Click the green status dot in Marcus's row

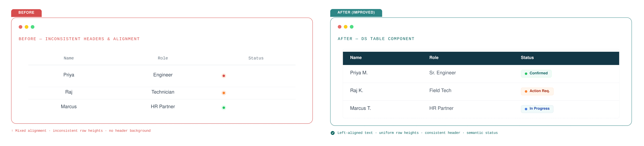click(x=224, y=108)
